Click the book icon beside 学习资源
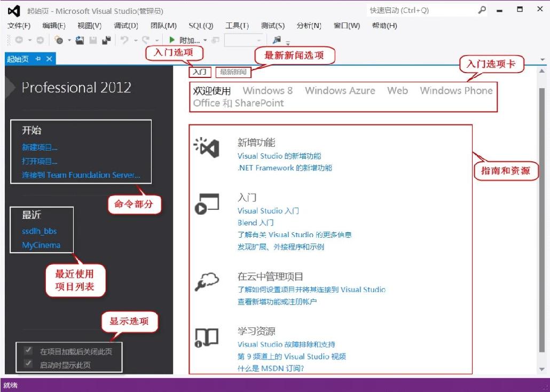Image resolution: width=550 pixels, height=392 pixels. (x=207, y=338)
